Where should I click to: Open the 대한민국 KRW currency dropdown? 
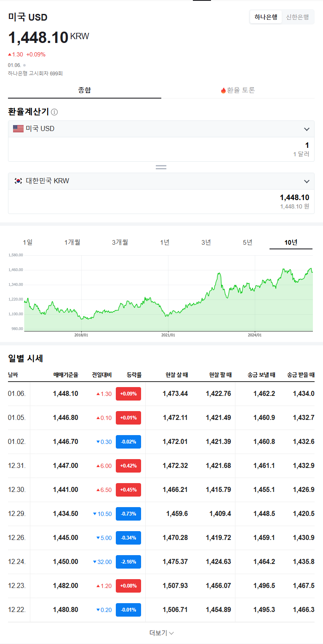[x=307, y=181]
